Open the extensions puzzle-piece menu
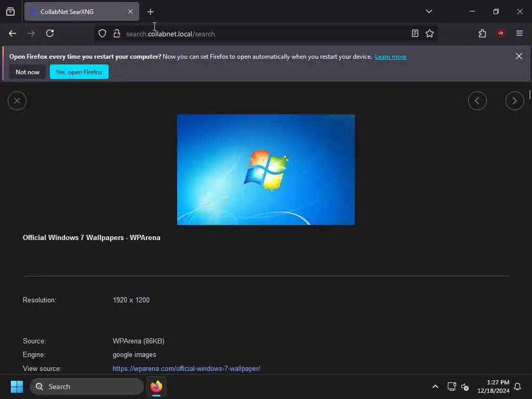532x399 pixels. (482, 33)
